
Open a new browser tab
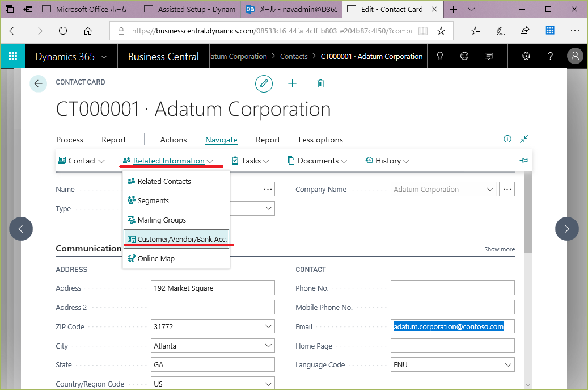[454, 10]
